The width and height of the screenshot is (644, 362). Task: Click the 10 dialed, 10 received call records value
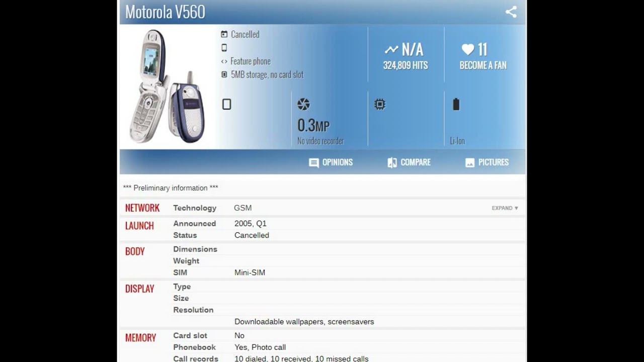pyautogui.click(x=301, y=358)
